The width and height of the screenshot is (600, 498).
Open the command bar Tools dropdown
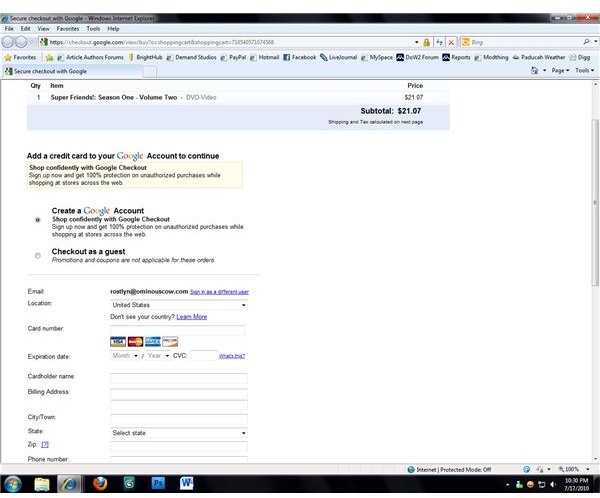click(584, 70)
